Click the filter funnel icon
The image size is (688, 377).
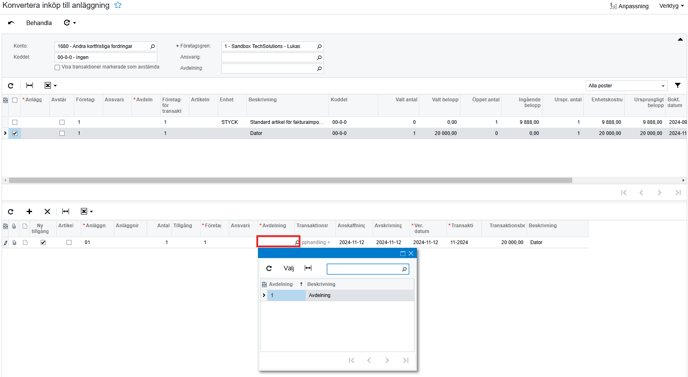pyautogui.click(x=678, y=86)
